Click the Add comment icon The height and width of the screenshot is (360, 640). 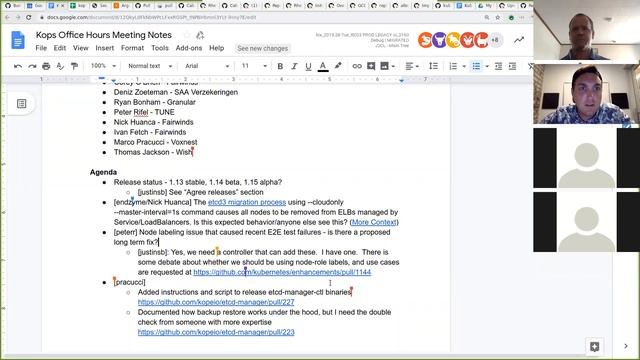coord(371,66)
